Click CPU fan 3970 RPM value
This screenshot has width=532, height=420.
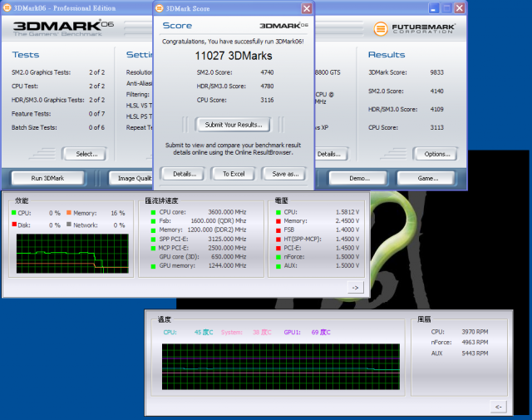coord(475,332)
